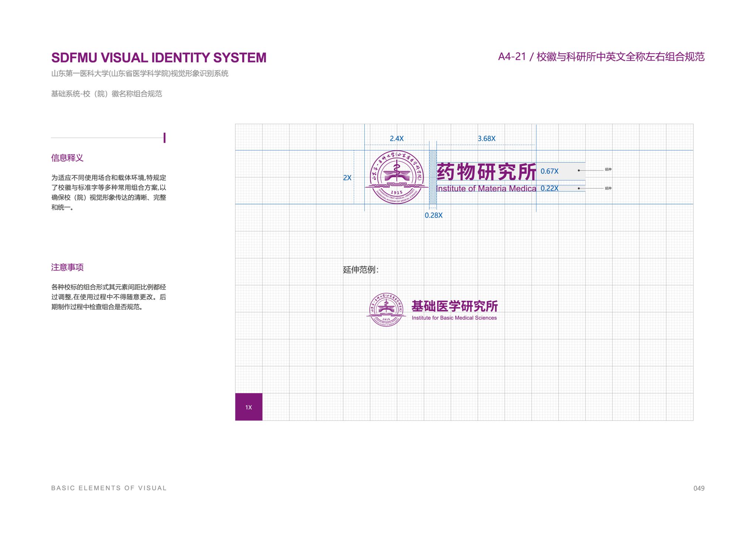The width and height of the screenshot is (756, 535).
Task: Click the 信息释义 section heading
Action: pyautogui.click(x=67, y=158)
